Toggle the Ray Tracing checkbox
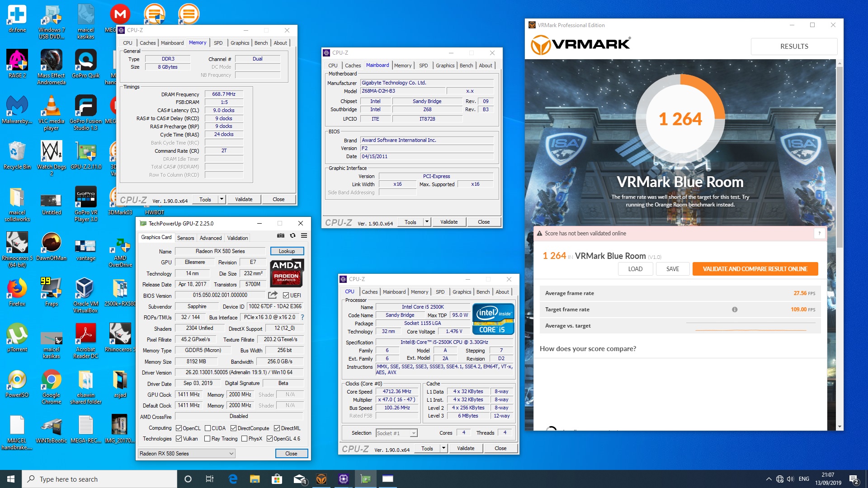The image size is (868, 488). [208, 439]
